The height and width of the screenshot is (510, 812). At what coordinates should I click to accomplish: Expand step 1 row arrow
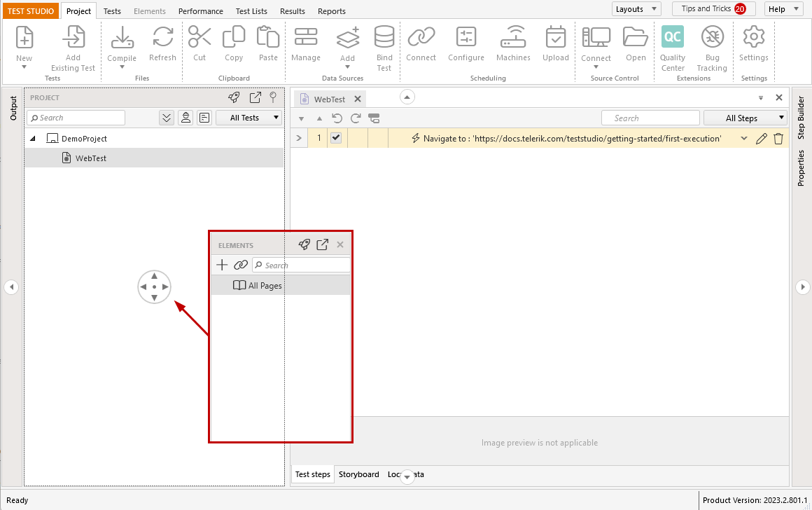[299, 138]
